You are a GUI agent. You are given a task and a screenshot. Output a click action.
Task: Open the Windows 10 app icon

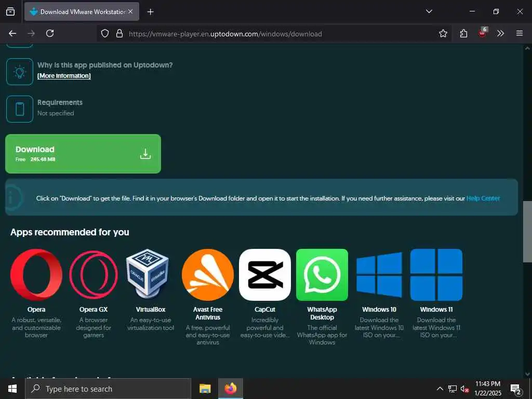379,275
